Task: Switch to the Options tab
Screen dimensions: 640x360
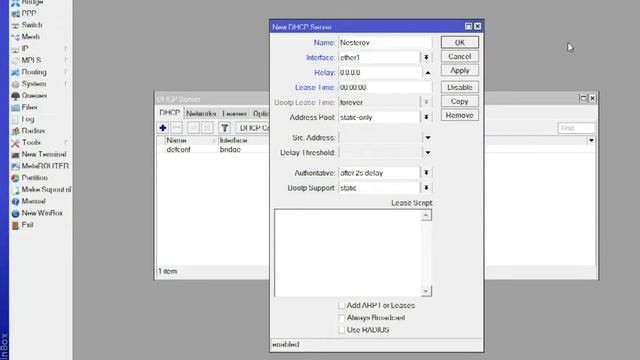Action: point(260,113)
